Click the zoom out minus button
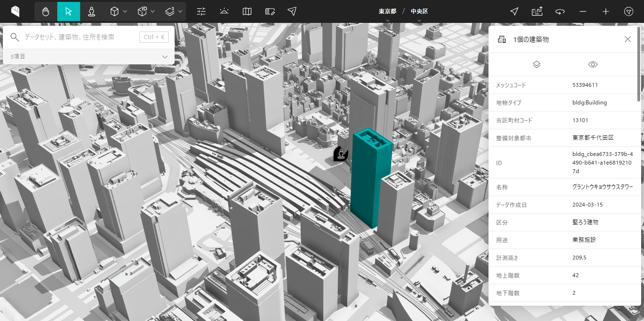The width and height of the screenshot is (644, 321). [583, 11]
